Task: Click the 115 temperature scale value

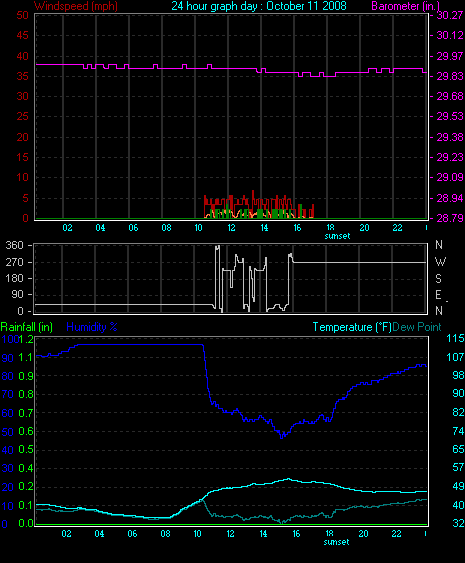Action: [x=455, y=338]
